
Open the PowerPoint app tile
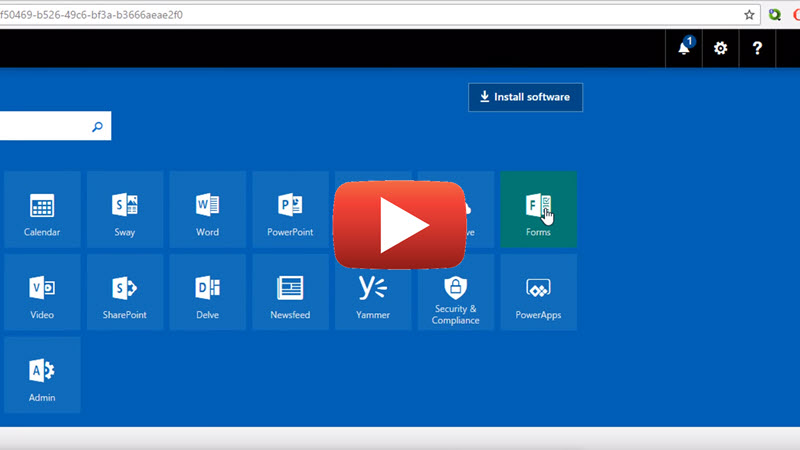[x=290, y=210]
